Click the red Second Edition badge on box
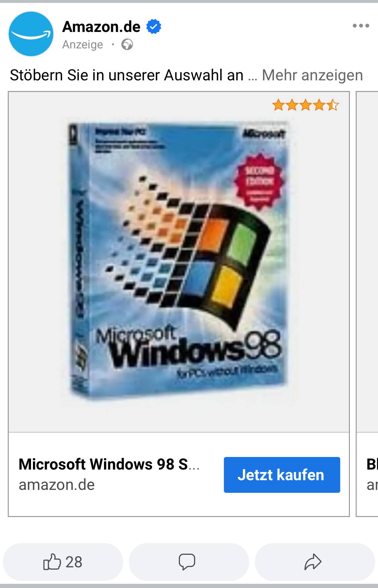The image size is (378, 588). (259, 181)
